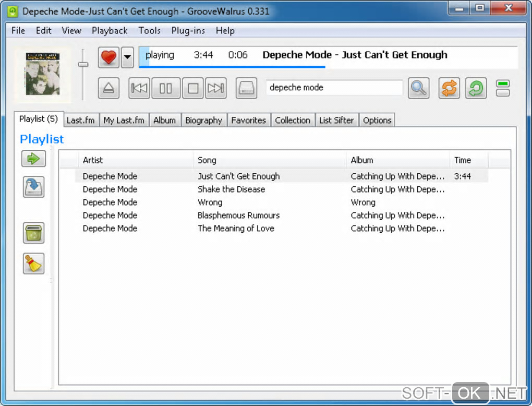Switch to the Favorites tab
The width and height of the screenshot is (532, 406).
click(x=249, y=120)
